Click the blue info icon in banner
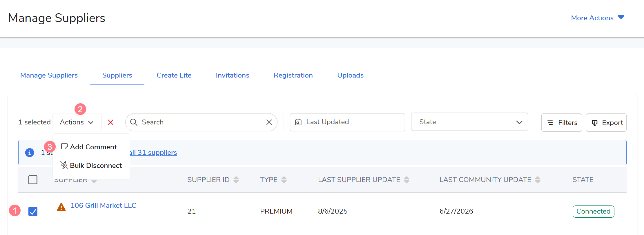 point(30,153)
